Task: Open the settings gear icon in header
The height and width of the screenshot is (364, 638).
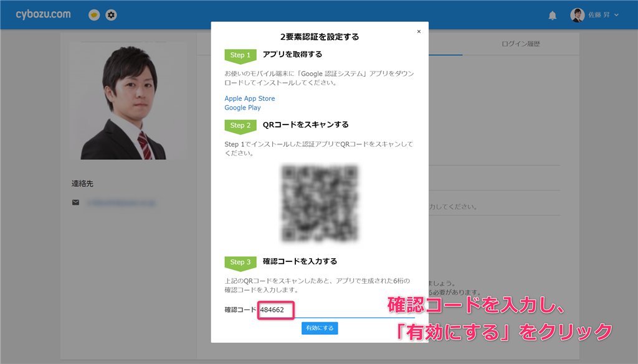Action: [x=111, y=15]
